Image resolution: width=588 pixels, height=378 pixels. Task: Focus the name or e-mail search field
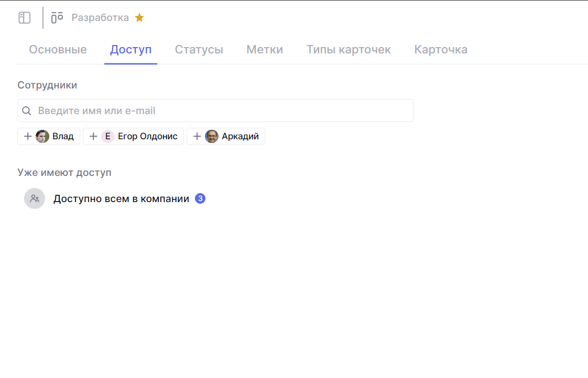[x=220, y=111]
